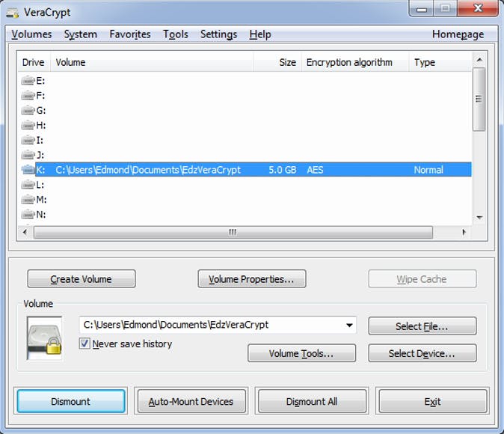Open the Tools menu
Viewport: 504px width, 434px height.
176,34
